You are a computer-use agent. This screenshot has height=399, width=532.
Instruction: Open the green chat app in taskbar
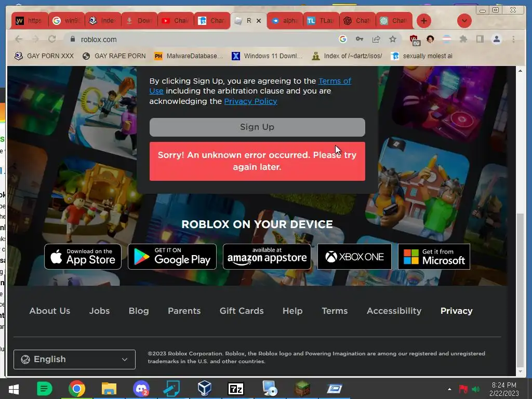(x=45, y=389)
